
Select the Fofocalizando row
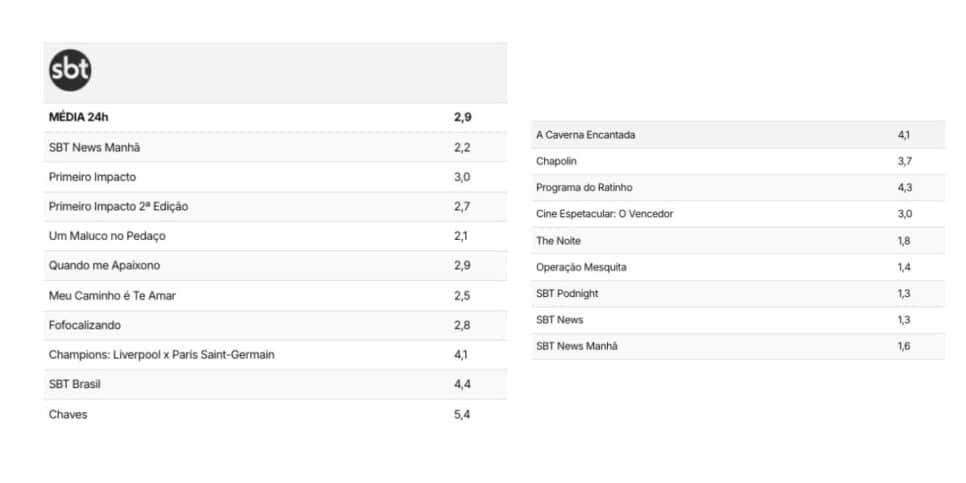275,325
